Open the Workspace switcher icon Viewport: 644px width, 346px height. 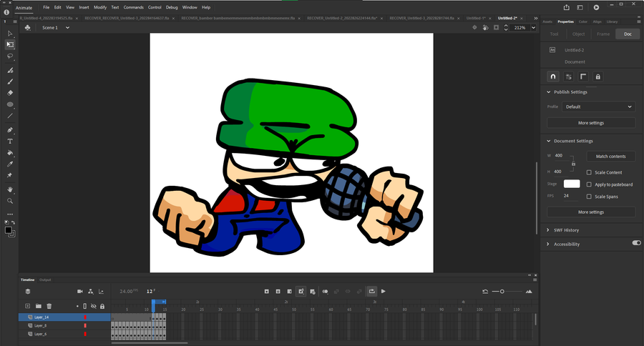pyautogui.click(x=580, y=7)
